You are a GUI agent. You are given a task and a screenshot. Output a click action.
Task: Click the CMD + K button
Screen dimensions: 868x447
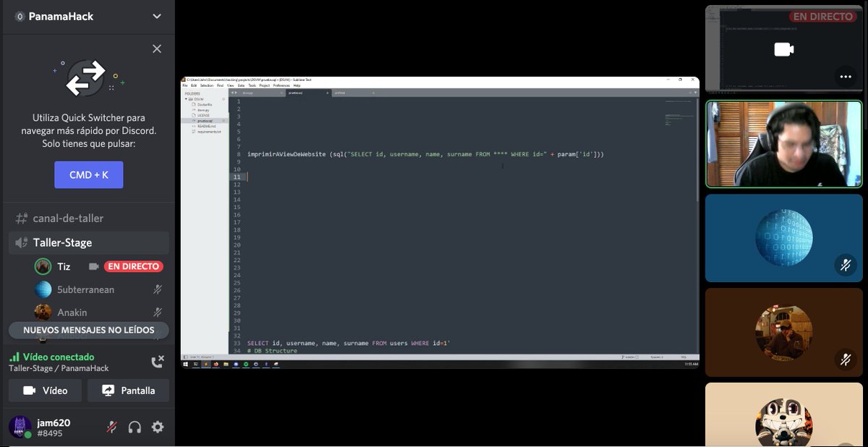pyautogui.click(x=88, y=175)
